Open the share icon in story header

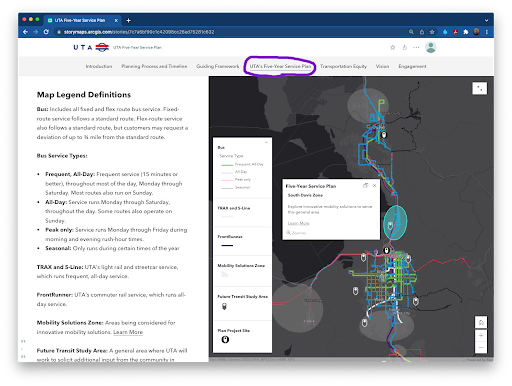click(x=405, y=47)
